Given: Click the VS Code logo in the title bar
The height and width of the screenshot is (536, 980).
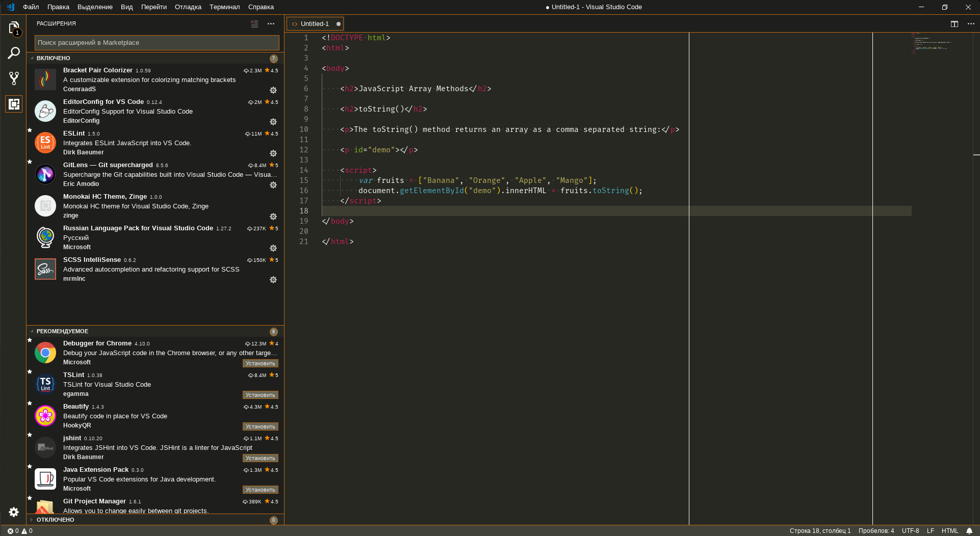Looking at the screenshot, I should point(10,7).
